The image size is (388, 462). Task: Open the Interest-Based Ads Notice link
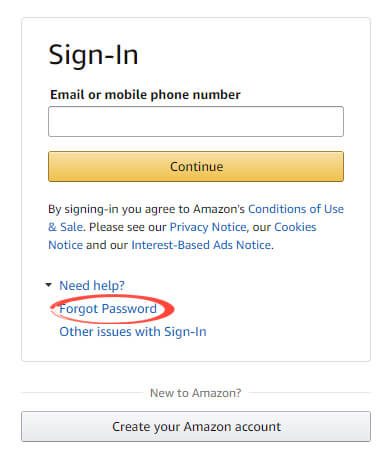[201, 245]
